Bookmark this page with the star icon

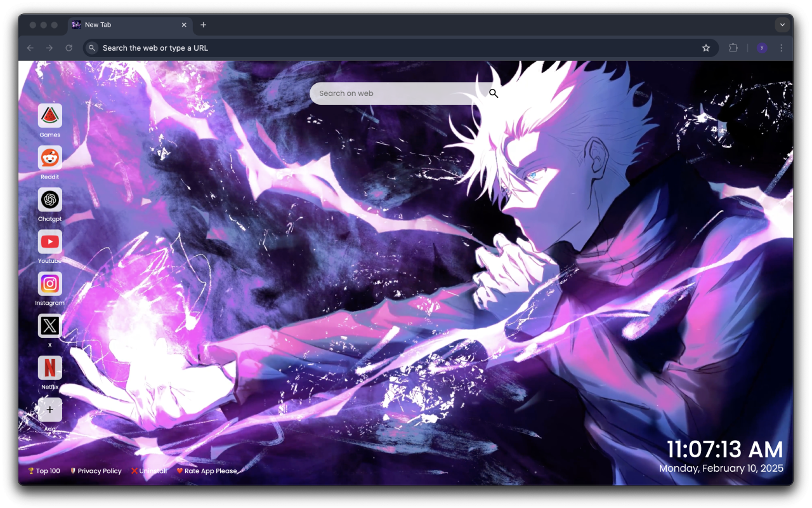(706, 48)
